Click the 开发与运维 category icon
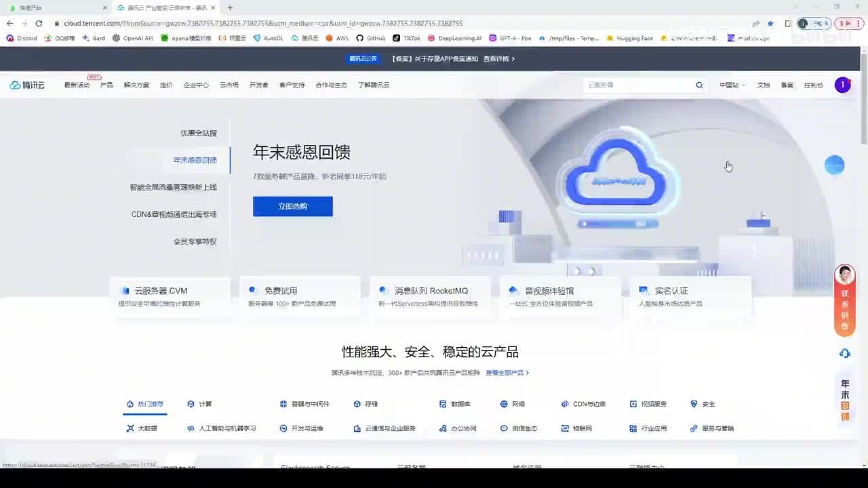 283,428
